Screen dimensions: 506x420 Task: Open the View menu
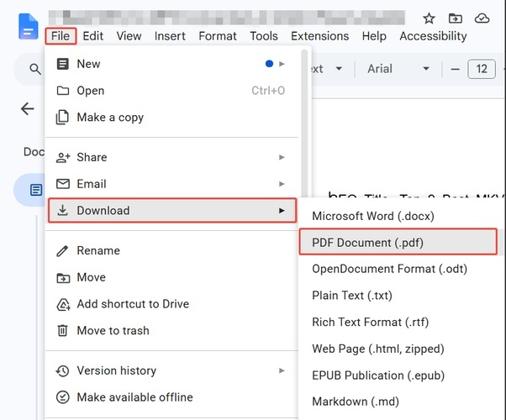coord(129,36)
